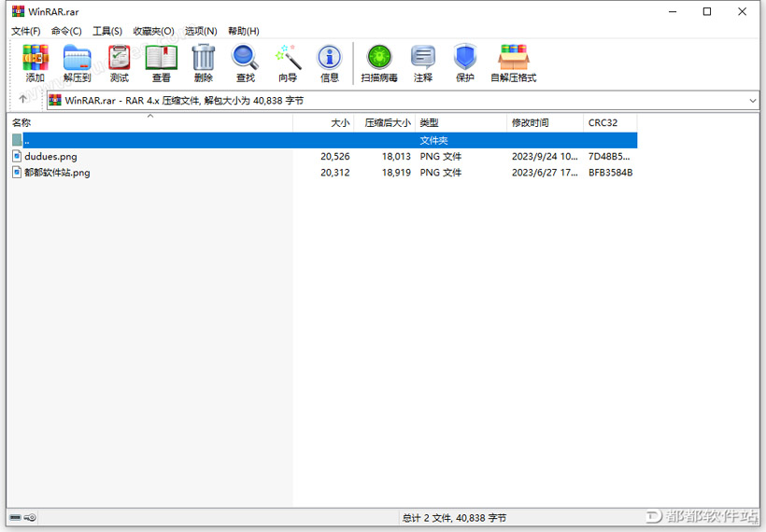The width and height of the screenshot is (766, 532).
Task: Click packed size 18,013
Action: pyautogui.click(x=396, y=157)
